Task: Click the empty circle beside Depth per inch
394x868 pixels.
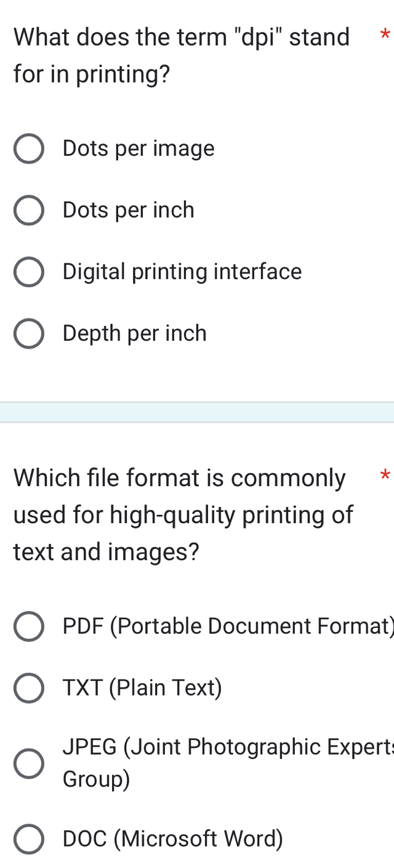Action: point(28,333)
